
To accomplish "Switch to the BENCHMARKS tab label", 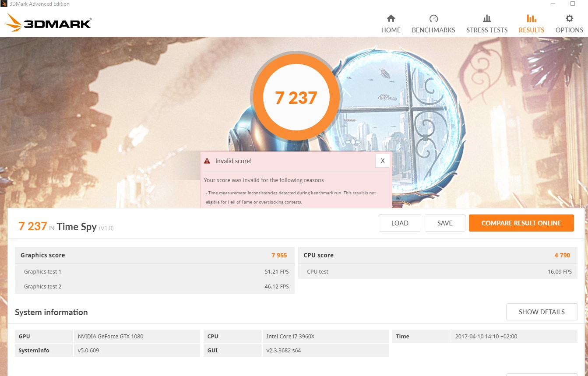I will tap(433, 30).
